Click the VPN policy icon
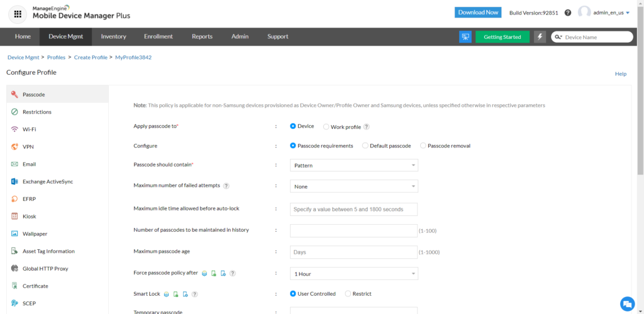Viewport: 644px width, 314px height. click(x=14, y=147)
